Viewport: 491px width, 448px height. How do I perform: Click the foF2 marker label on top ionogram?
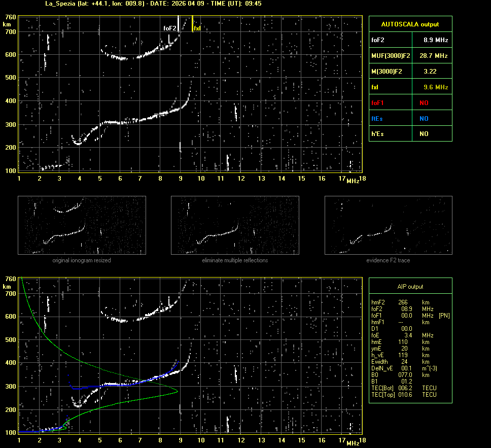point(170,28)
